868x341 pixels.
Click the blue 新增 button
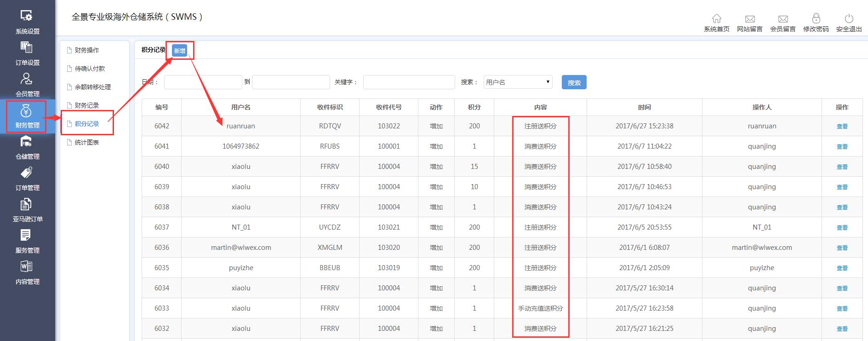[179, 51]
